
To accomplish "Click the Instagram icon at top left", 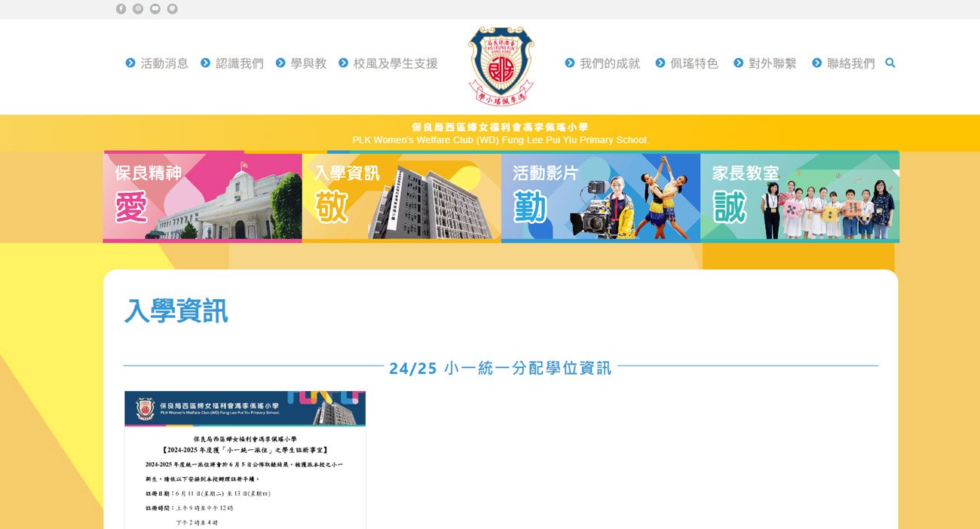I will coord(137,8).
